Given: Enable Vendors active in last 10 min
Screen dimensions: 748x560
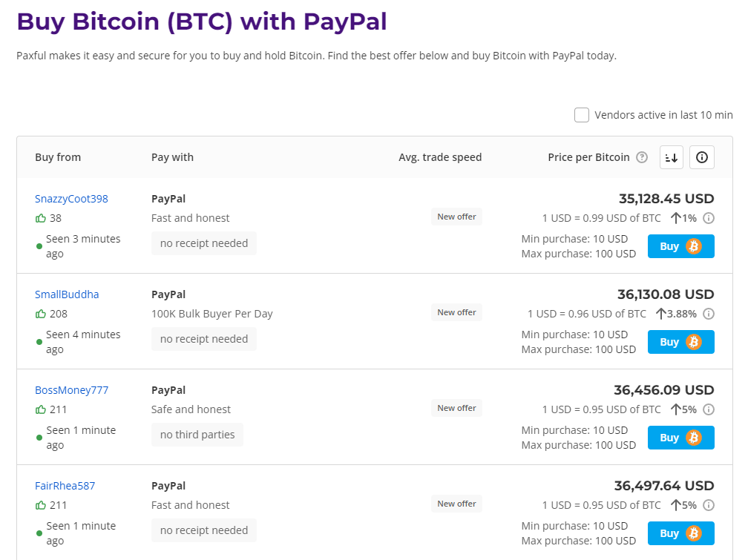Looking at the screenshot, I should (582, 115).
